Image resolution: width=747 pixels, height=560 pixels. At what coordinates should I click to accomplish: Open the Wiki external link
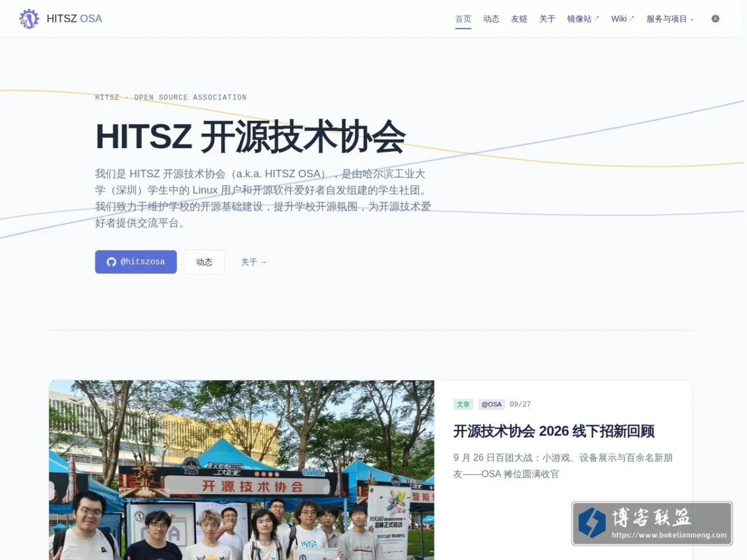(x=622, y=19)
